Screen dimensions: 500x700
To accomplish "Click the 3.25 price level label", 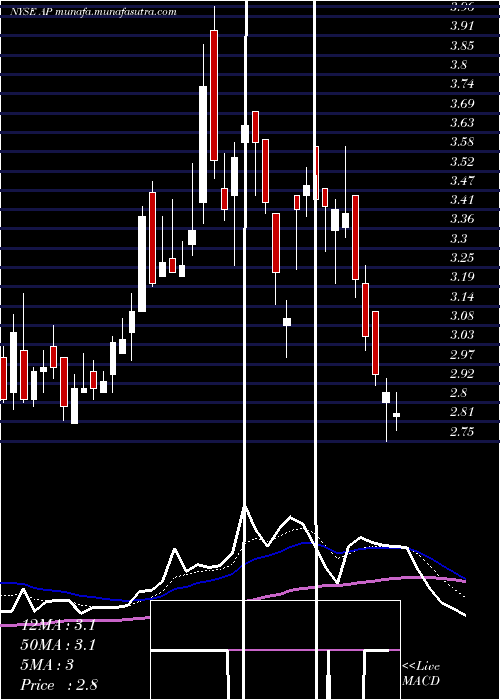I will [x=461, y=258].
